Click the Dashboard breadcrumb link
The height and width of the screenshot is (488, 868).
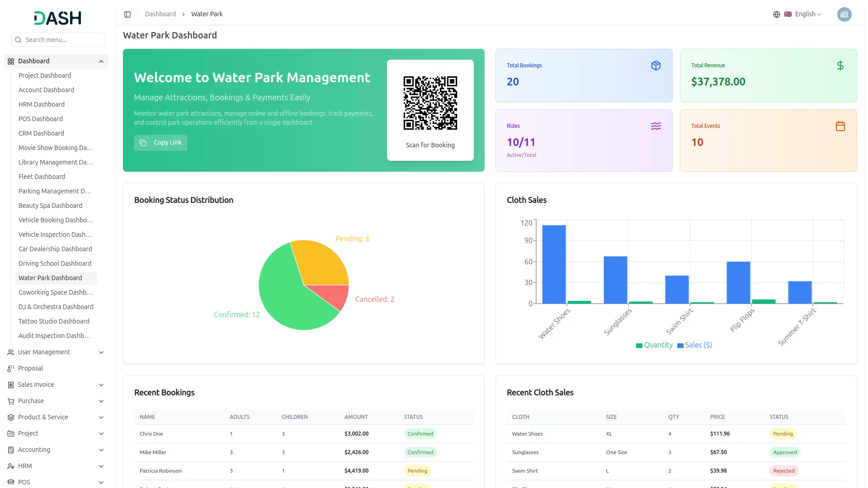[160, 14]
